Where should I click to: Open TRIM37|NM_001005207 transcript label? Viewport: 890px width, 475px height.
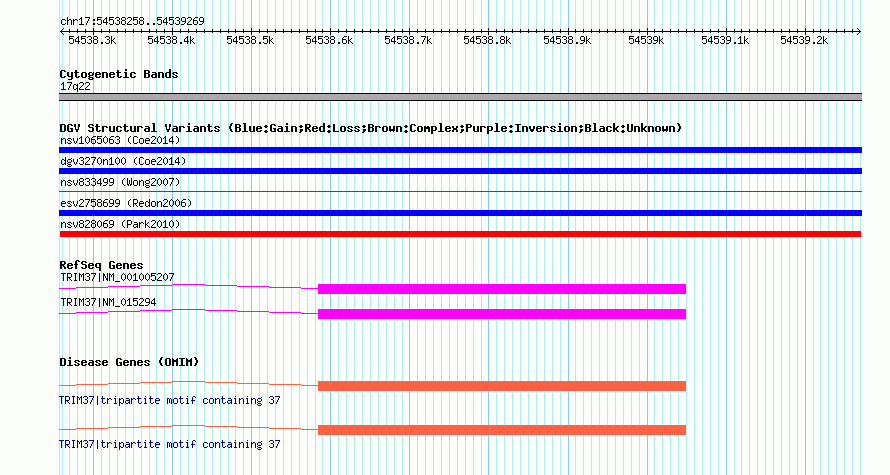[117, 278]
